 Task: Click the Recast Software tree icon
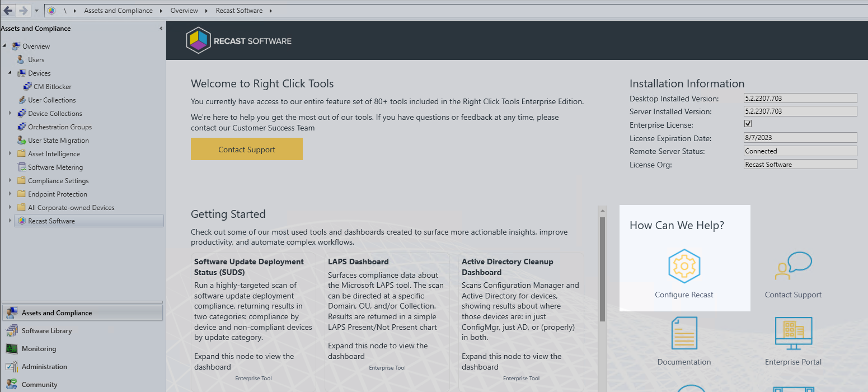[x=21, y=221]
